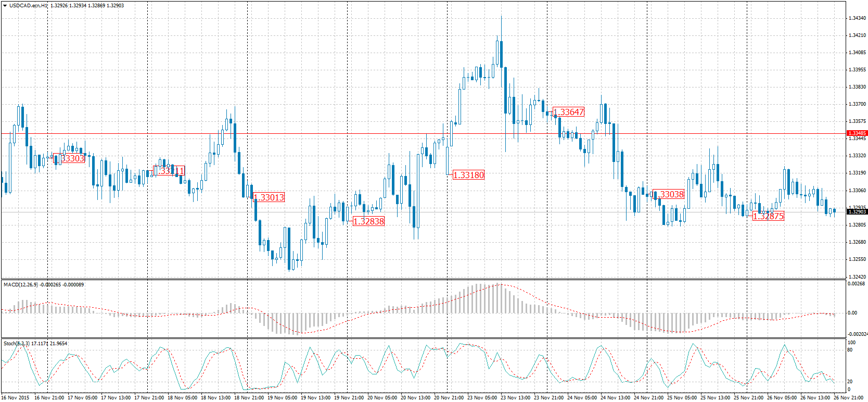Select the red 1.33647 price label
The width and height of the screenshot is (868, 402).
tap(569, 112)
